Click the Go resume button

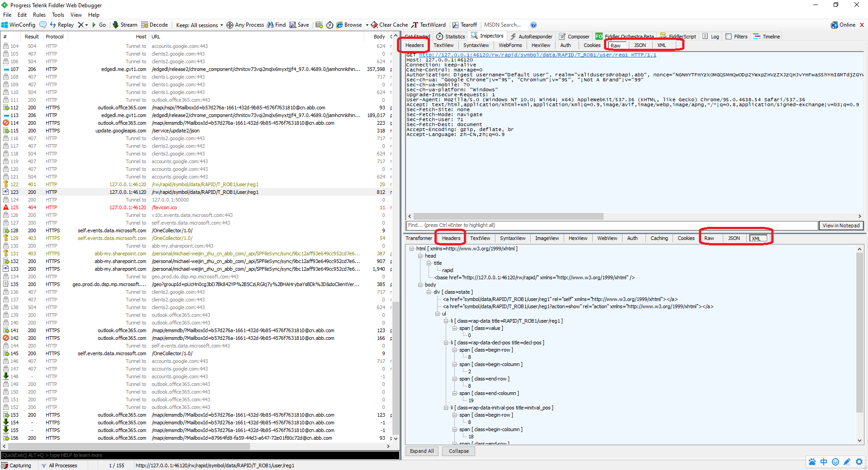[99, 25]
